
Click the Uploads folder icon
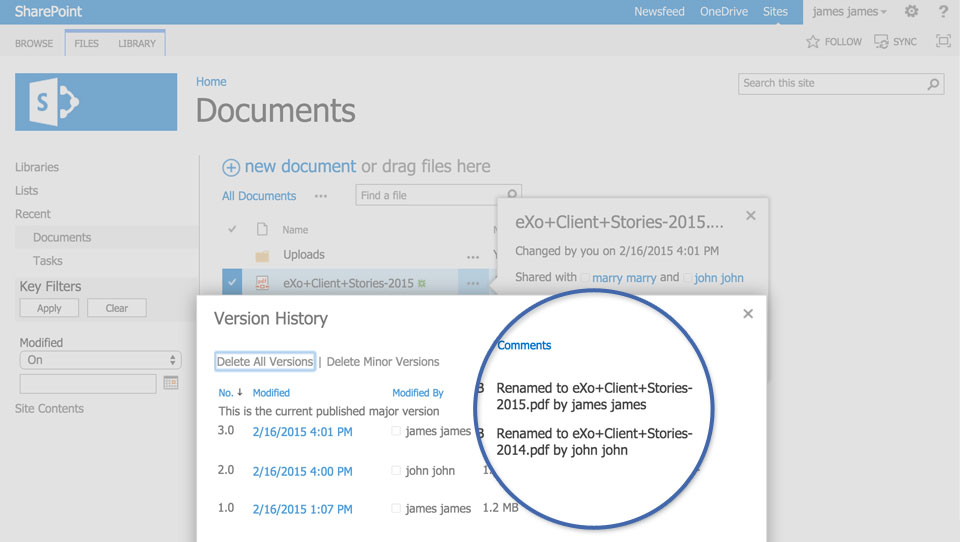(x=262, y=255)
